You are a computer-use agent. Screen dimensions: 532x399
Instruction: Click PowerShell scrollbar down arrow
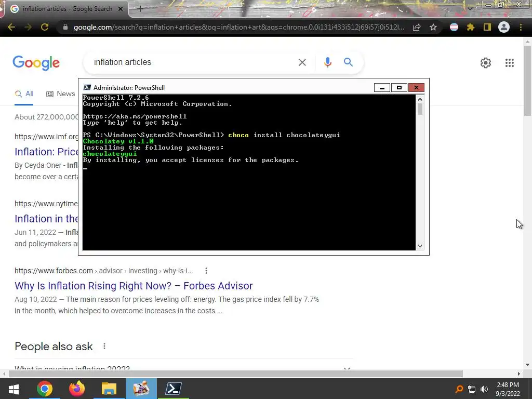[420, 246]
